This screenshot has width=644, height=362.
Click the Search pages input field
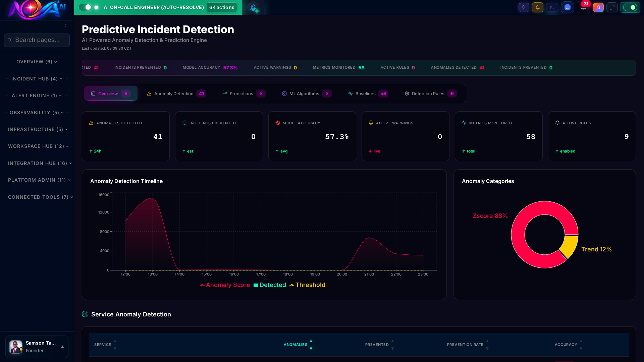click(x=37, y=40)
